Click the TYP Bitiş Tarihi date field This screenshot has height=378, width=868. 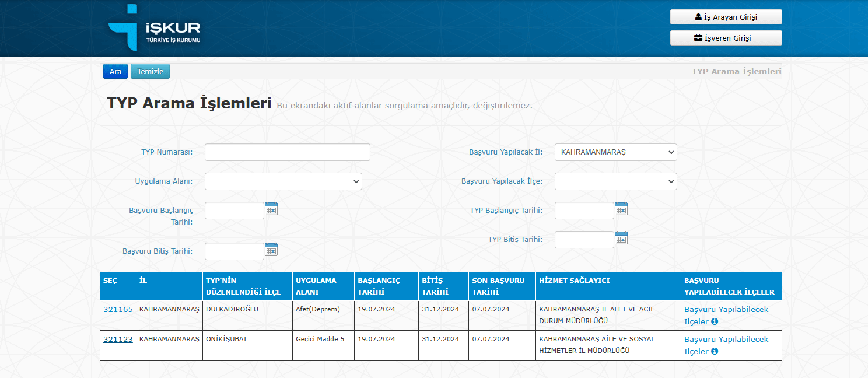click(x=584, y=240)
